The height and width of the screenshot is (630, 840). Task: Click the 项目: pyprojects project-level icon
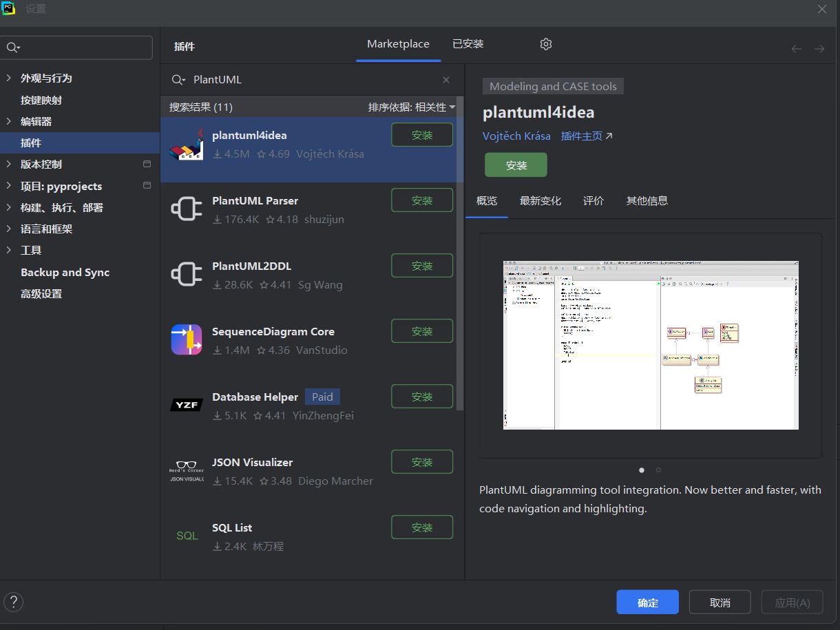coord(147,186)
